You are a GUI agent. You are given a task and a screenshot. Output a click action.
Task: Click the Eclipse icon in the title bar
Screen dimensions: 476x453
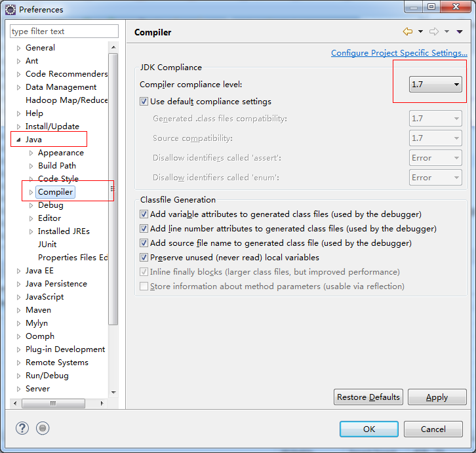pyautogui.click(x=10, y=10)
